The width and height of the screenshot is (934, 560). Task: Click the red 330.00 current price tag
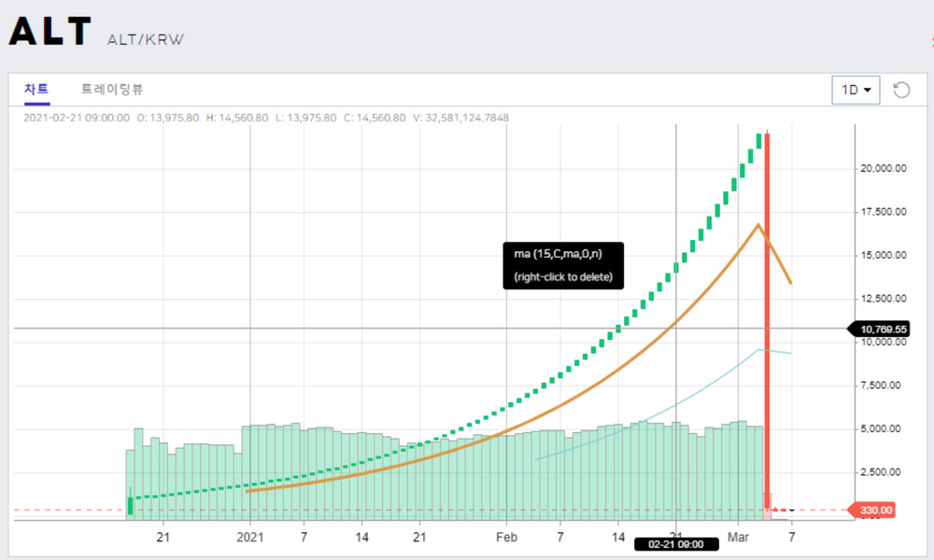click(x=876, y=510)
